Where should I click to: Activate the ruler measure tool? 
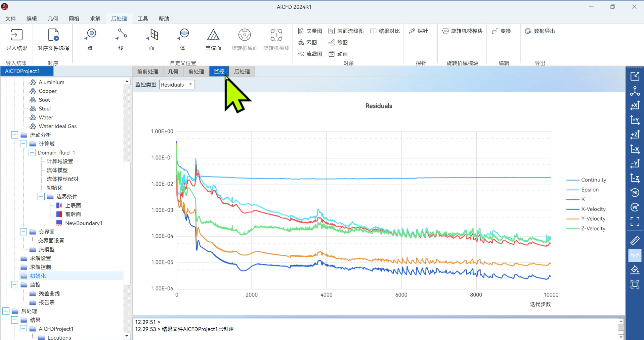[635, 240]
